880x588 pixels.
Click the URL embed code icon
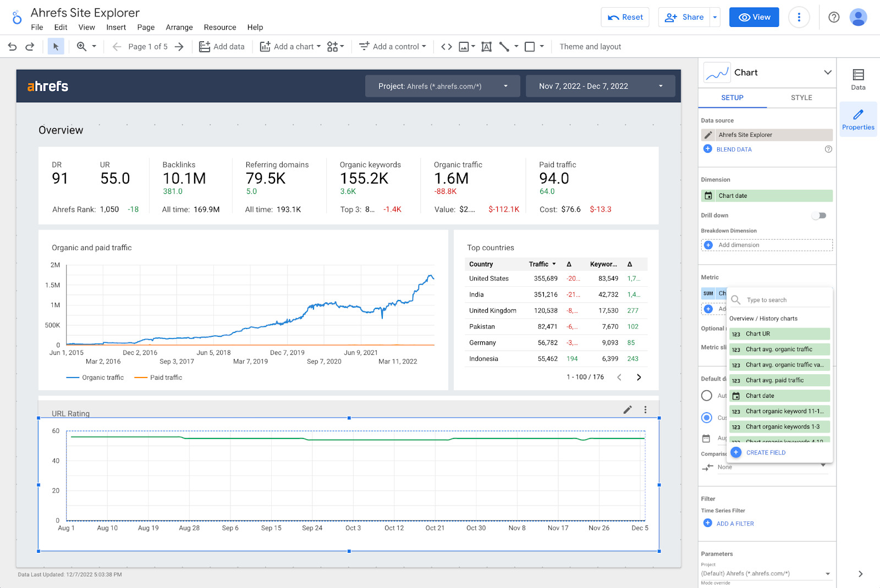447,47
